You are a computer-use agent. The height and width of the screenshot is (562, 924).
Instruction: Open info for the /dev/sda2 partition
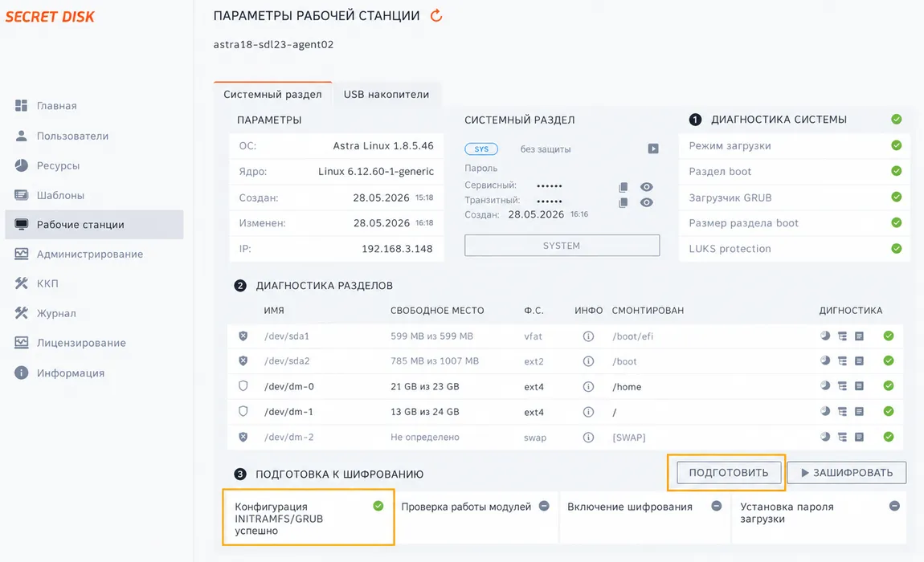tap(588, 361)
